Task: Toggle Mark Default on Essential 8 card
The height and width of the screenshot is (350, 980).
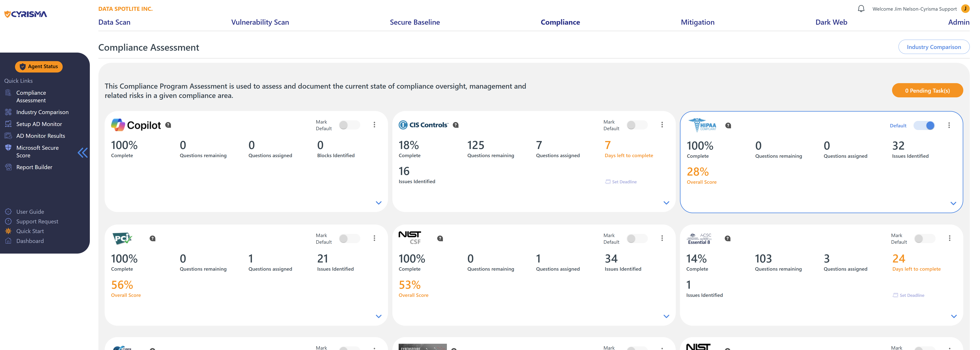Action: [925, 238]
